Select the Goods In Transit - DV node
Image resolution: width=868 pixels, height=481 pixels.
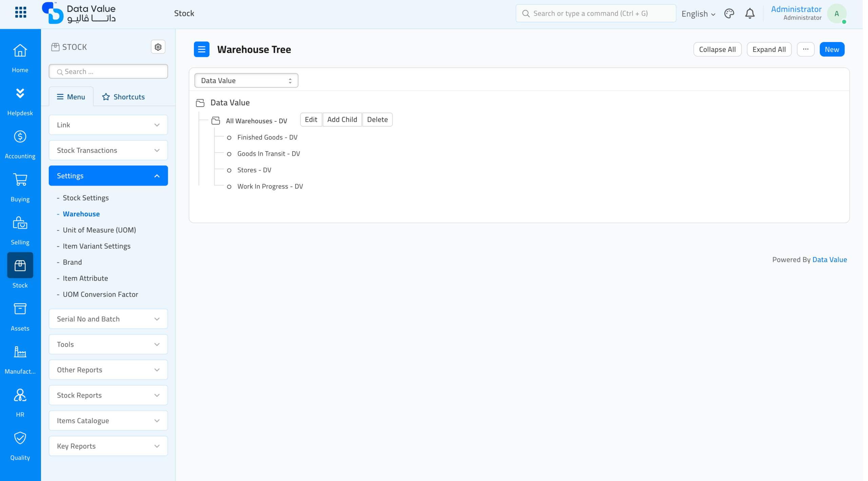click(x=269, y=154)
